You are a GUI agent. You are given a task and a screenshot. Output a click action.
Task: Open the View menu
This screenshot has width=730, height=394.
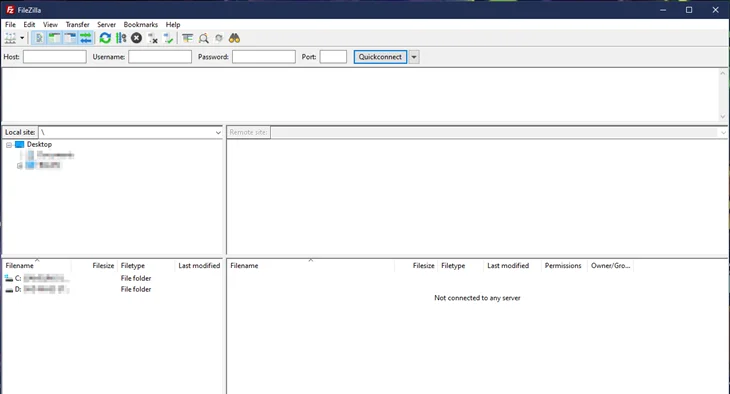pyautogui.click(x=50, y=24)
